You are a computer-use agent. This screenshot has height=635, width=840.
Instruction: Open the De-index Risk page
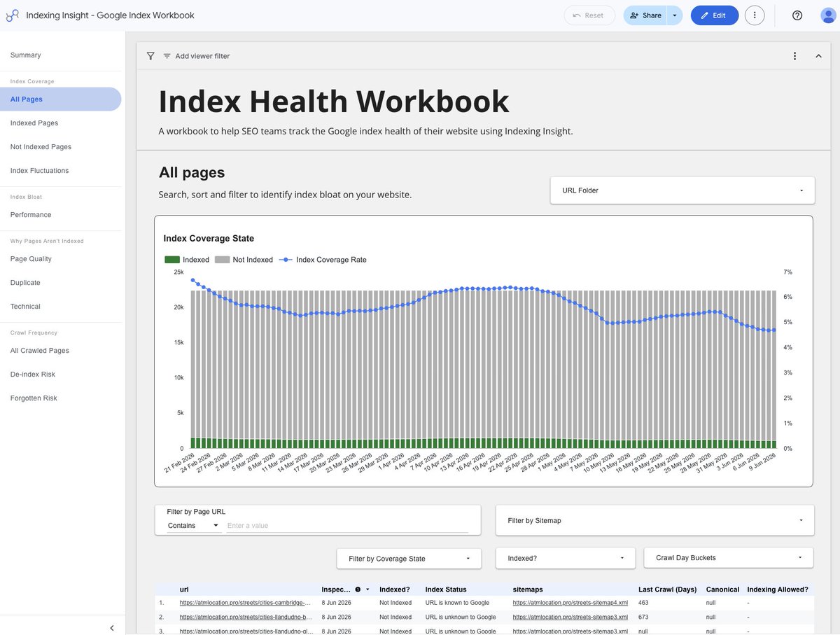pyautogui.click(x=33, y=375)
